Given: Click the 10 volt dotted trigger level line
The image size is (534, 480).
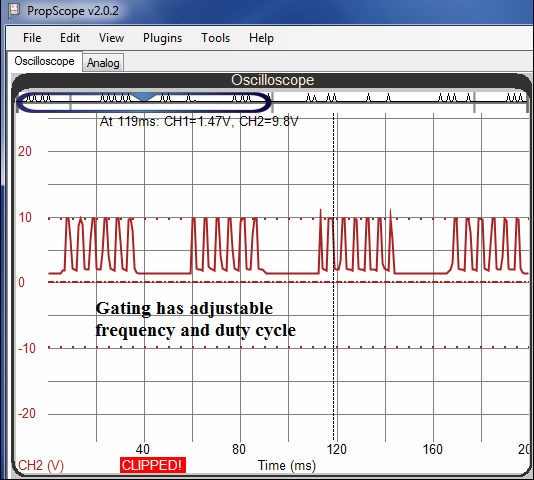Looking at the screenshot, I should [288, 218].
